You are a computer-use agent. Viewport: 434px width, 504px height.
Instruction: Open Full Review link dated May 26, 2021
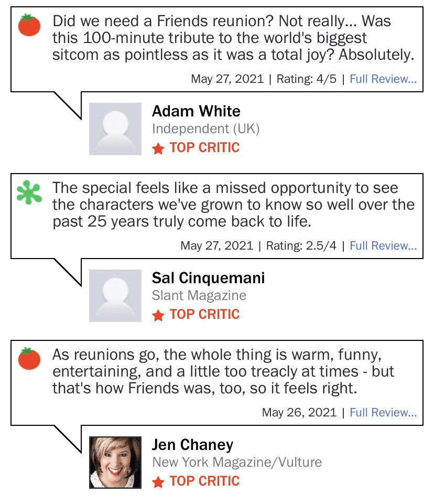click(383, 412)
